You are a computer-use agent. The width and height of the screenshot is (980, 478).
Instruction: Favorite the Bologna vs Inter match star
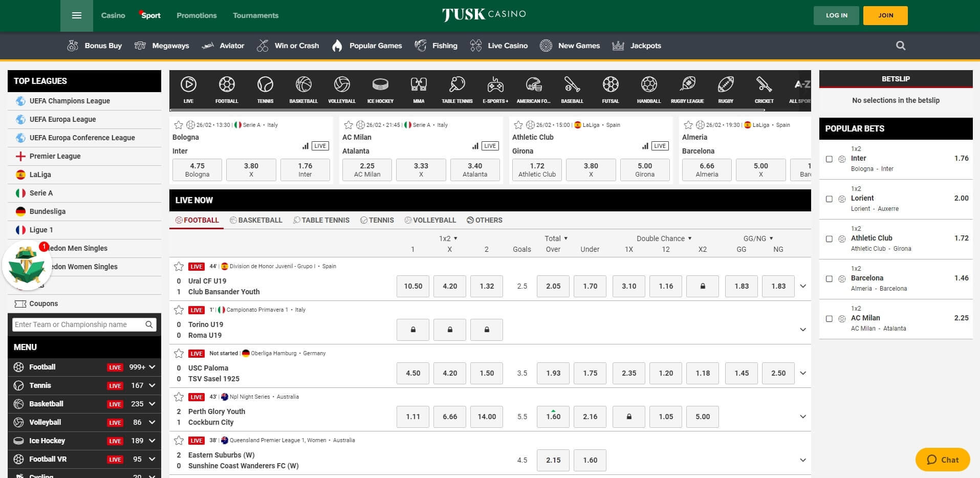click(178, 124)
